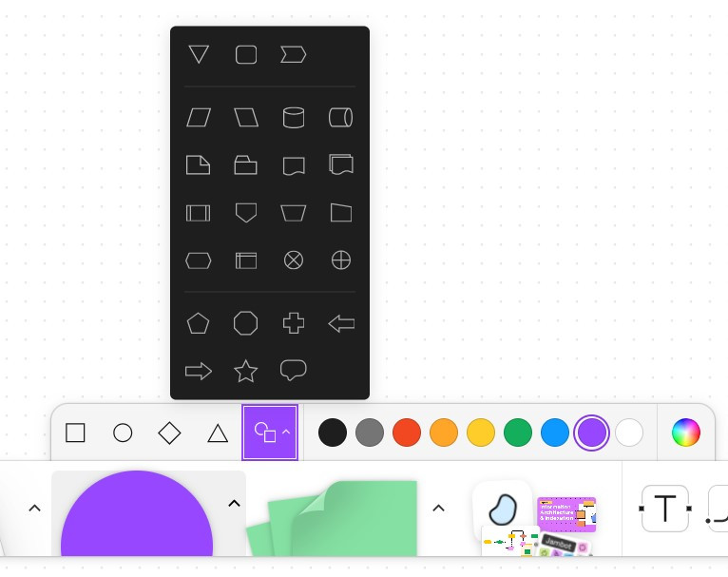Collapse the more shapes menu
Viewport: 728px width, 577px height.
click(270, 433)
